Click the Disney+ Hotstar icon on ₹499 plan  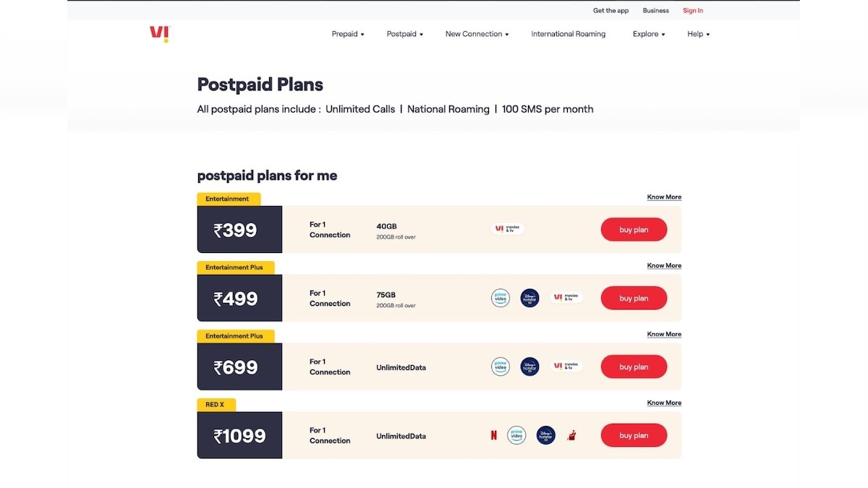pos(529,298)
